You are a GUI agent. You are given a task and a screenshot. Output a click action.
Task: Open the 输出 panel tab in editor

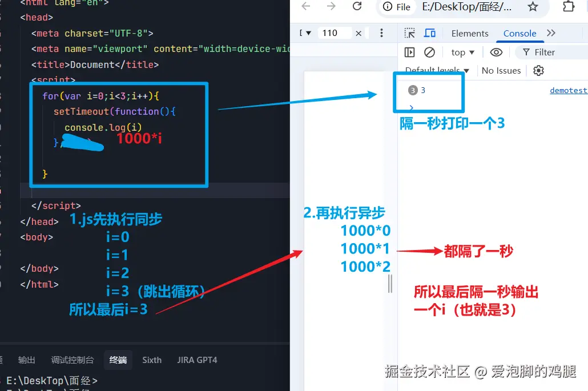26,360
